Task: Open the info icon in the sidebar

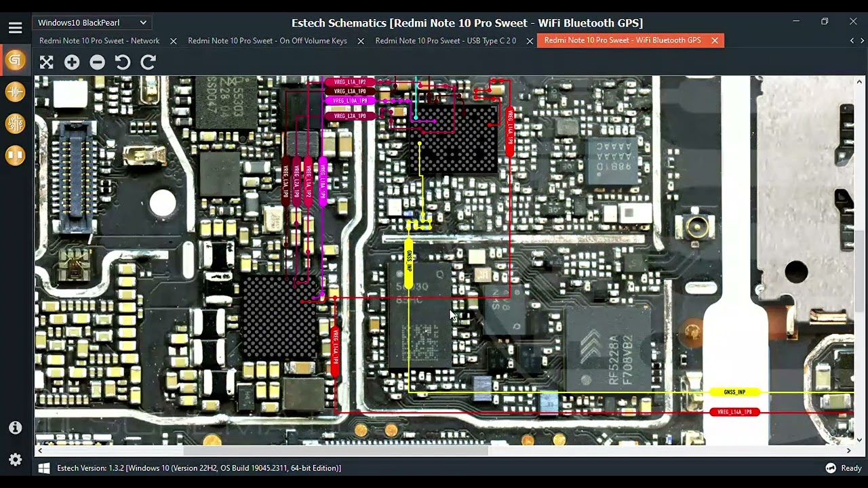Action: coord(15,428)
